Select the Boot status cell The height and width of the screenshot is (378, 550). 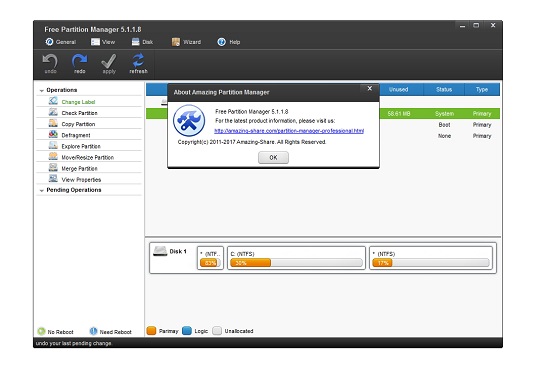coord(444,125)
